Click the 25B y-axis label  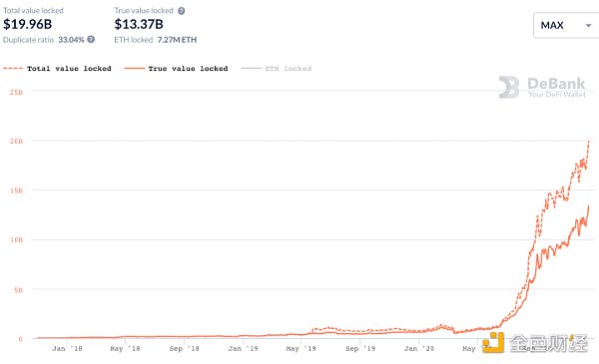pyautogui.click(x=16, y=92)
